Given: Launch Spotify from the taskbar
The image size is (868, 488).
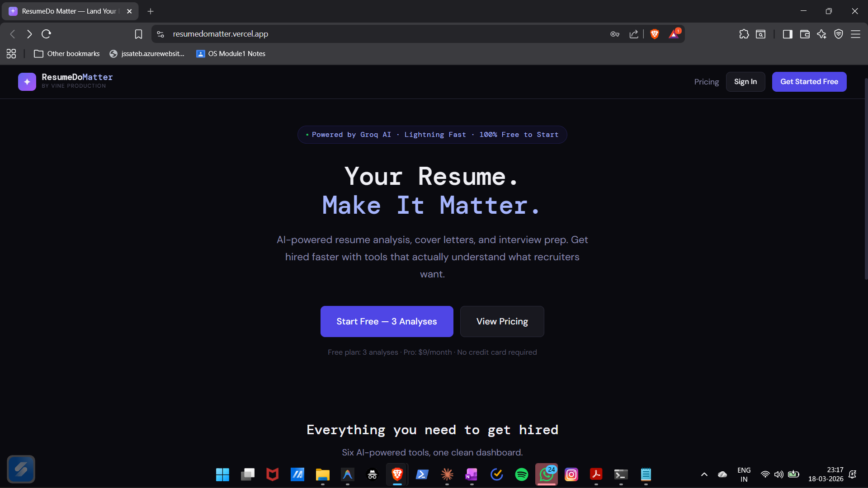Looking at the screenshot, I should click(x=521, y=475).
